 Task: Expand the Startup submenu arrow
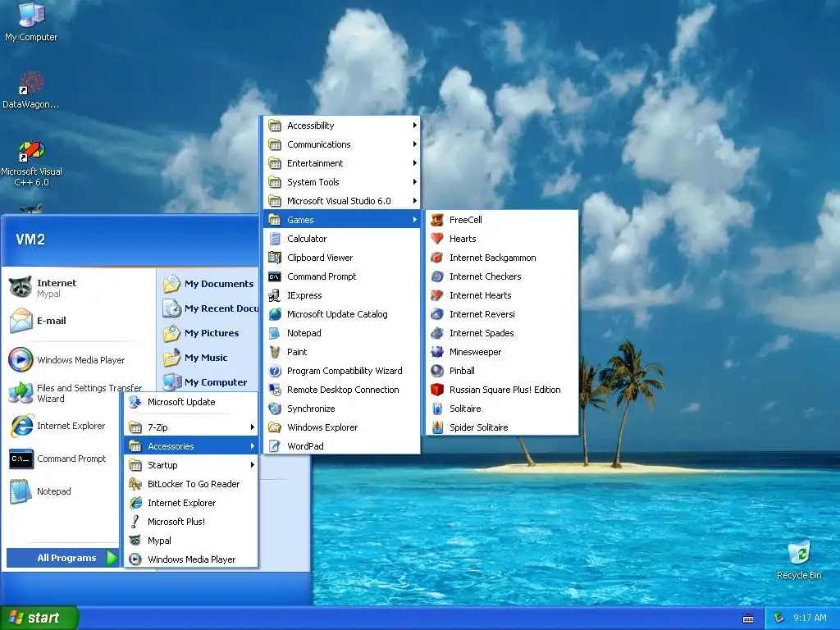click(x=253, y=465)
